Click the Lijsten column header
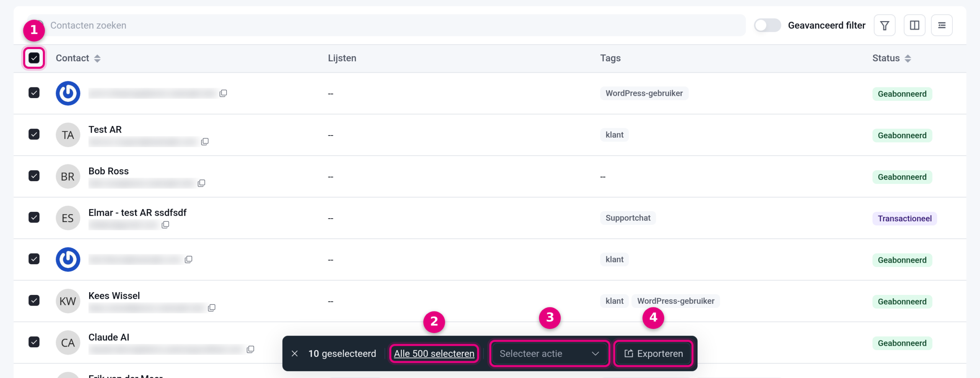The width and height of the screenshot is (980, 378). click(x=342, y=58)
